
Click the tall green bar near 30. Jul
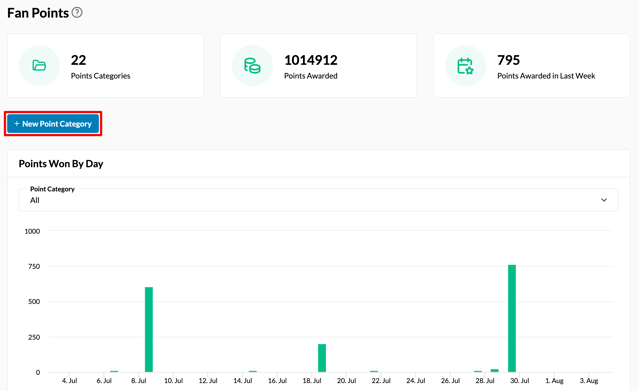tap(512, 318)
